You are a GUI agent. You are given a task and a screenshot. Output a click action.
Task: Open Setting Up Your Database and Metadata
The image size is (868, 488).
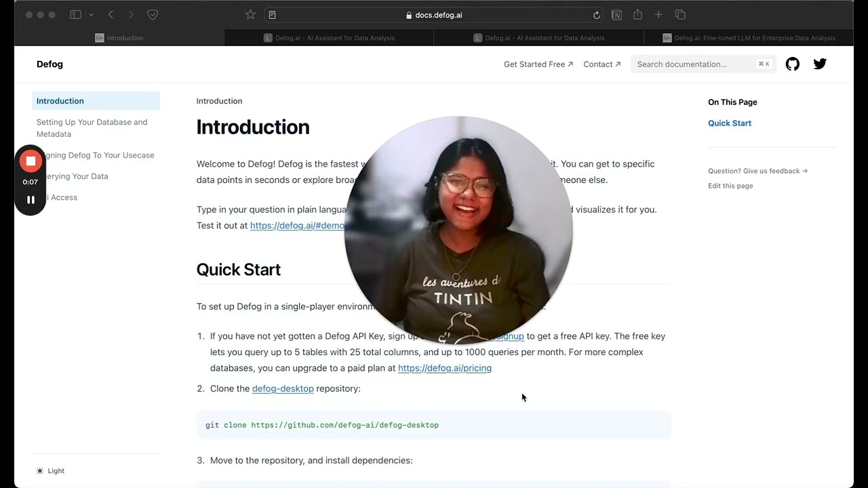[x=96, y=128]
